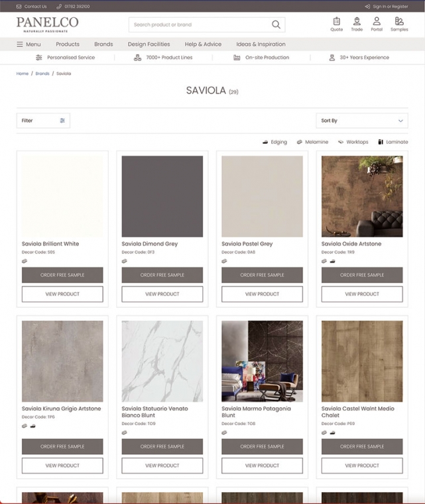This screenshot has height=504, width=425.
Task: Click the Personalised Service sliders icon
Action: point(39,58)
